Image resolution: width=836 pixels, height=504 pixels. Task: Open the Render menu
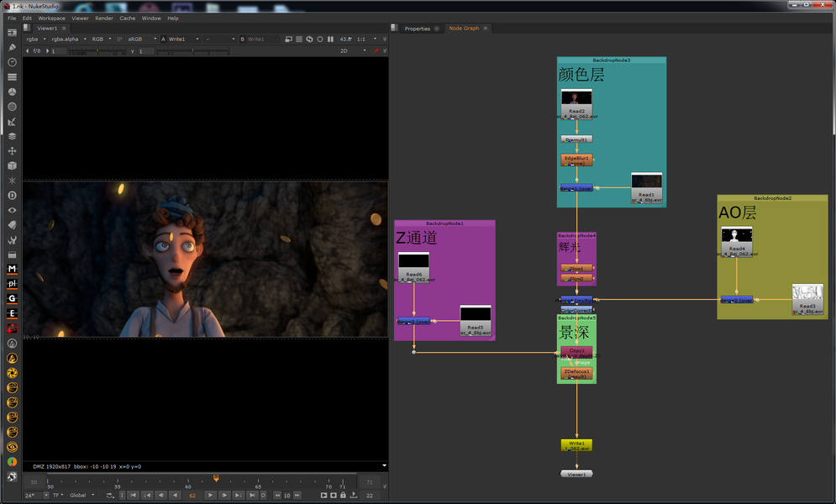point(104,18)
